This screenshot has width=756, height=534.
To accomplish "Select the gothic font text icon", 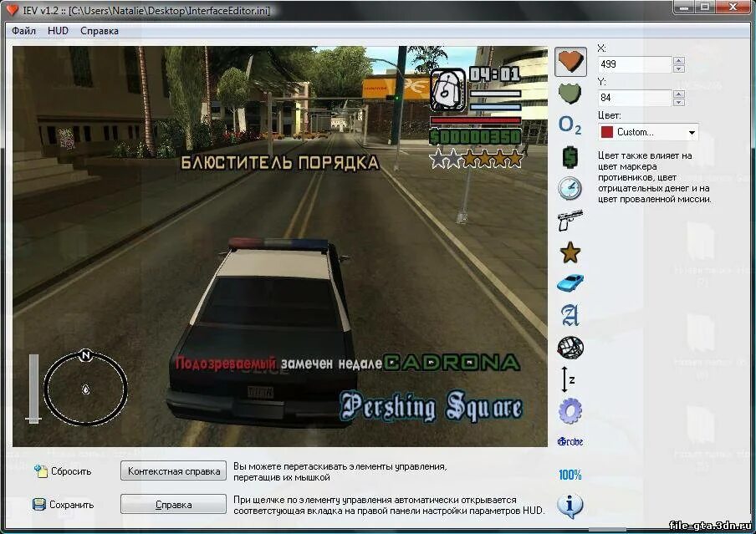I will click(570, 441).
